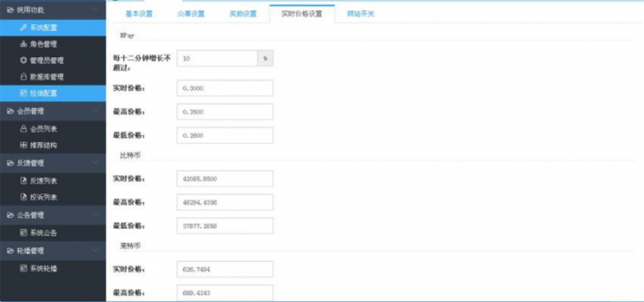The image size is (644, 302).
Task: Click the edit icon beside 短信配置
Action: (x=23, y=93)
